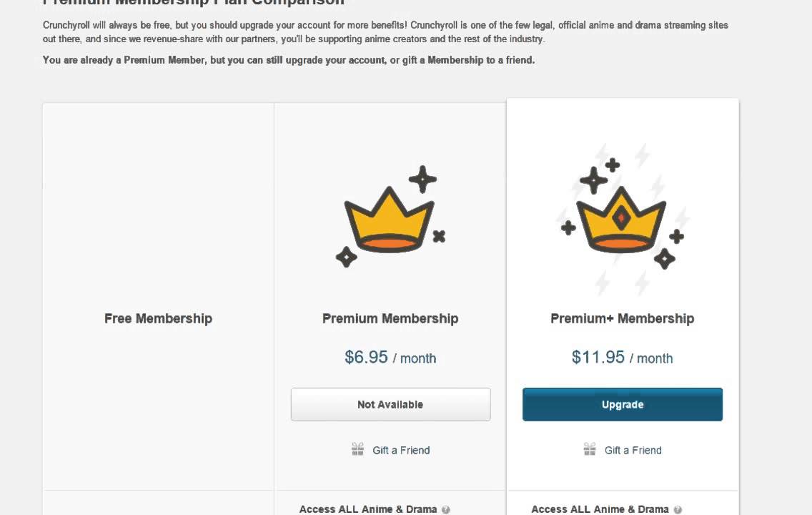812x515 pixels.
Task: Select the Free Membership heading
Action: coord(159,318)
